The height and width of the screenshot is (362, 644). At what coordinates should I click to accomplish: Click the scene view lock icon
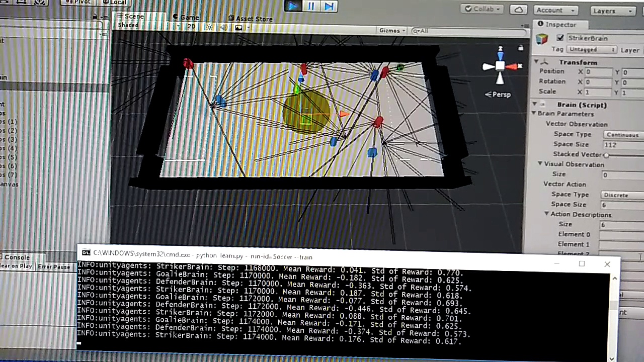tap(521, 48)
